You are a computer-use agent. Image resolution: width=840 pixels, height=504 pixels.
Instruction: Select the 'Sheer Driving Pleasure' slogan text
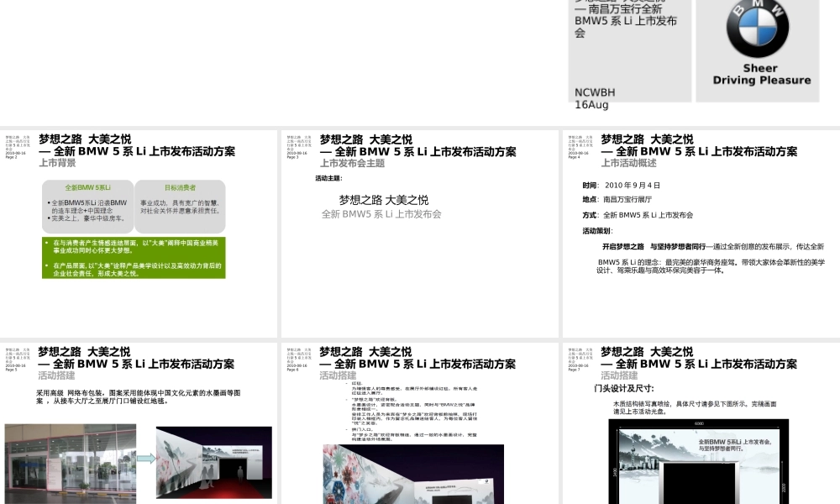pyautogui.click(x=761, y=75)
